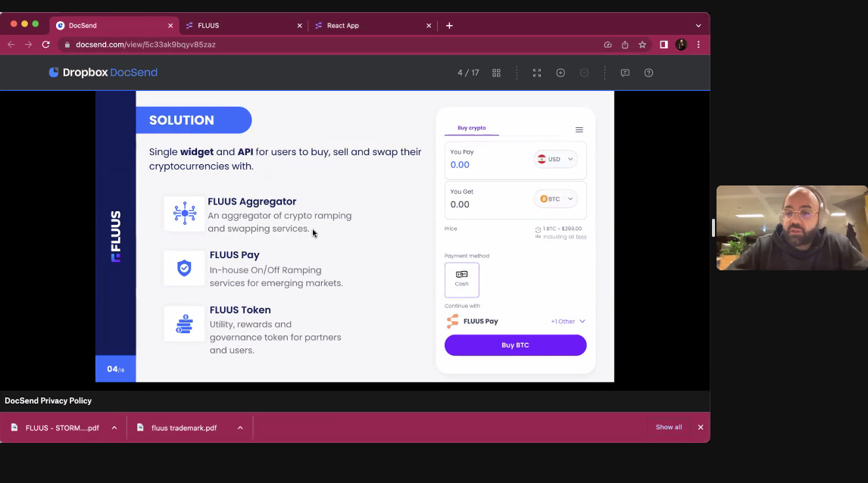The image size is (868, 483).
Task: Click the FLUUS Token heading
Action: (240, 310)
